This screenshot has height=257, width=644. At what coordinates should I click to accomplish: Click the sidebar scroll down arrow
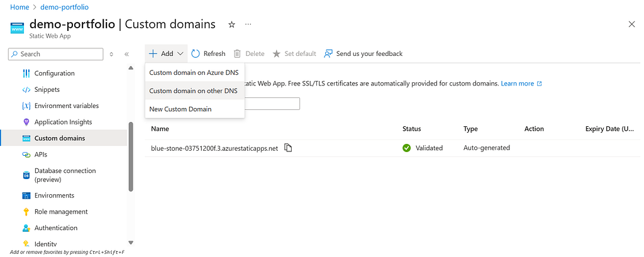pyautogui.click(x=131, y=243)
